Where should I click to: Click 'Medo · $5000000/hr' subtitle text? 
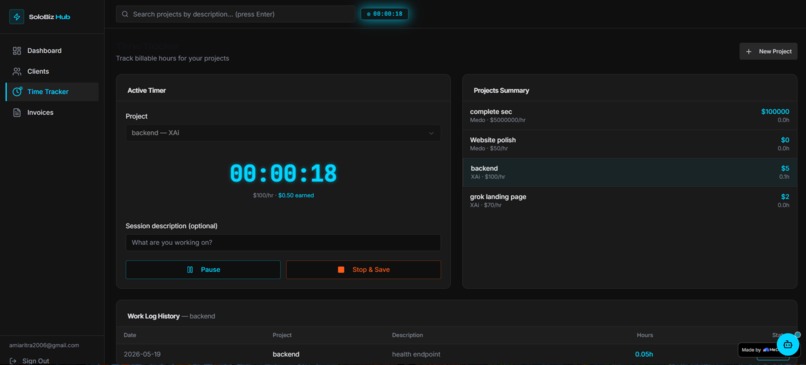tap(498, 120)
